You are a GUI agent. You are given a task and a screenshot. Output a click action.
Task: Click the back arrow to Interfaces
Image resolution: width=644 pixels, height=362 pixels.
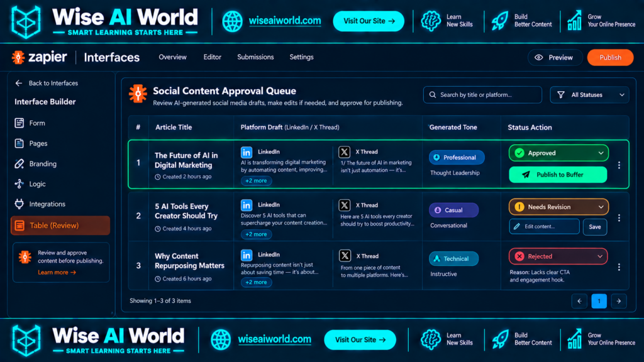coord(18,83)
